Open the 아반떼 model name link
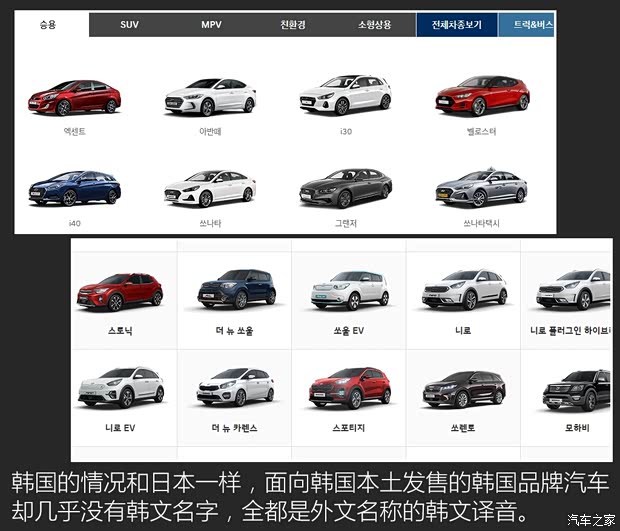The image size is (620, 531). tap(210, 132)
